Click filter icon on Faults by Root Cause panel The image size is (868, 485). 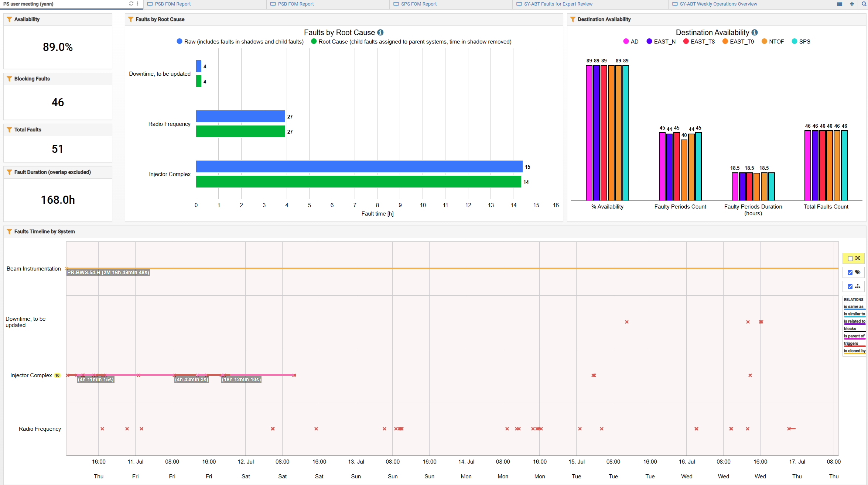point(130,19)
